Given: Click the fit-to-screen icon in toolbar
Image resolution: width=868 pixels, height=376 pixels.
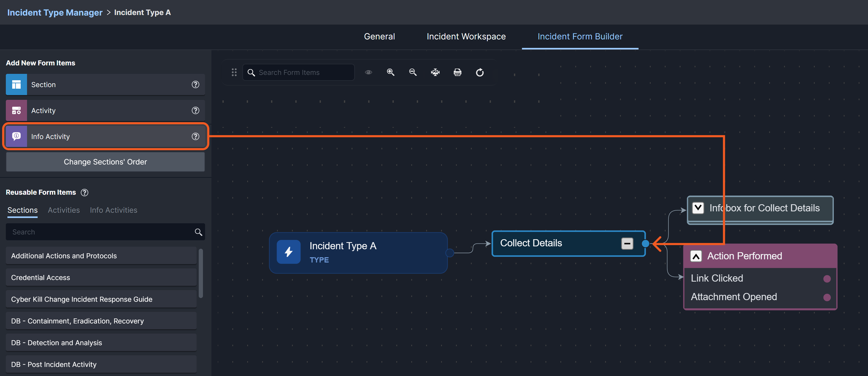Looking at the screenshot, I should (x=435, y=72).
